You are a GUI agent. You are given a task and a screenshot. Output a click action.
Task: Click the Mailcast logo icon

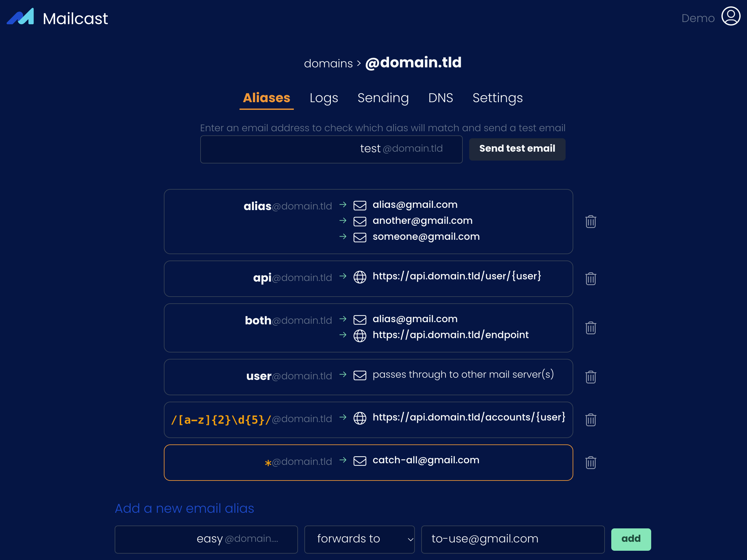20,17
